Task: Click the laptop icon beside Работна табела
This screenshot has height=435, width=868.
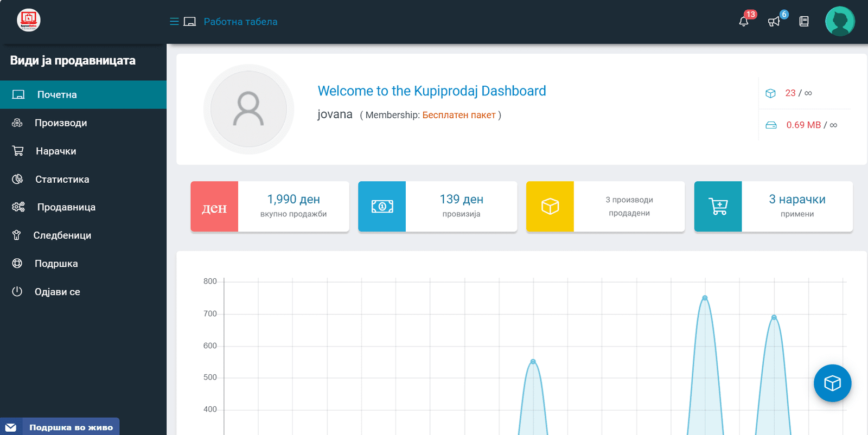Action: [x=189, y=22]
